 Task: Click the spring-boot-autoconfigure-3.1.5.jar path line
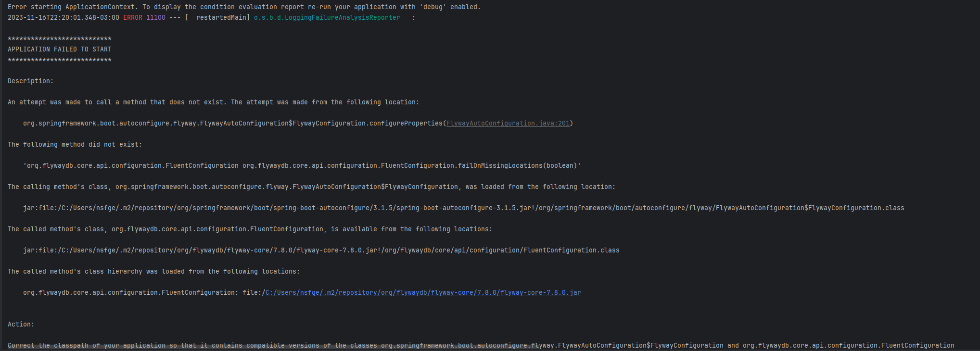pos(463,208)
